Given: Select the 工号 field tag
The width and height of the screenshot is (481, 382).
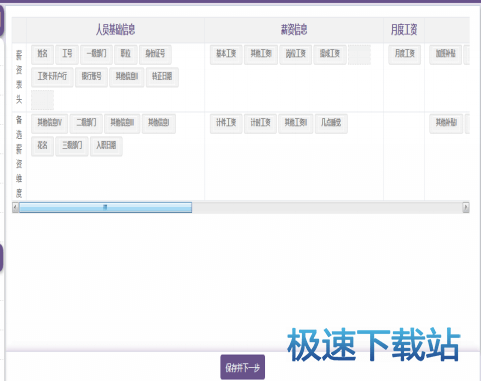Looking at the screenshot, I should [x=67, y=55].
